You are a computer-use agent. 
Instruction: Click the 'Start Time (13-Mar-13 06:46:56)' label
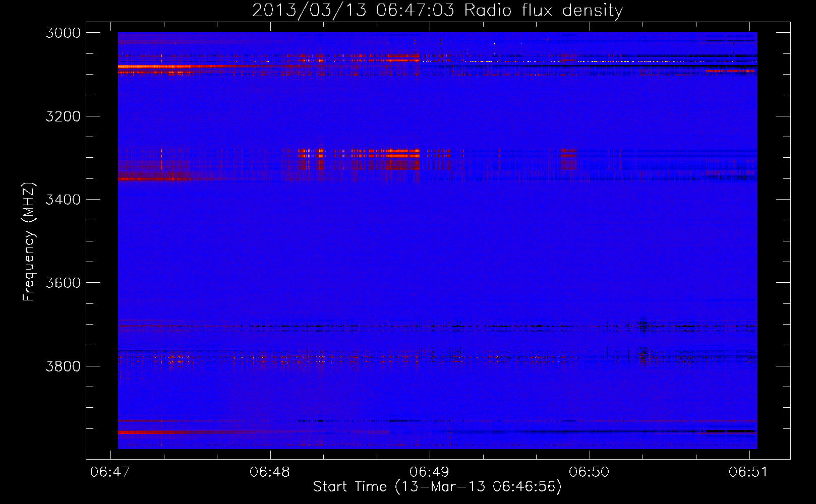[x=437, y=487]
